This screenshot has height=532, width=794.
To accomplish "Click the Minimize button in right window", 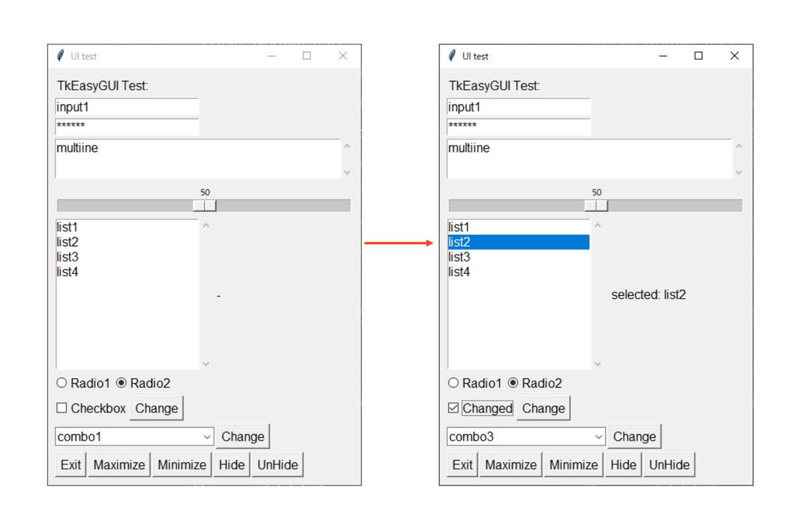I will point(574,465).
